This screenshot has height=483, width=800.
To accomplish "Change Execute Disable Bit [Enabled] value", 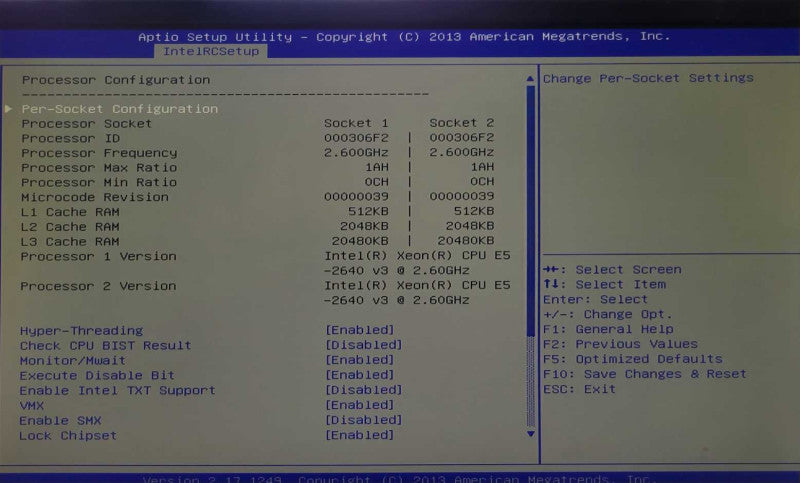I will 360,375.
